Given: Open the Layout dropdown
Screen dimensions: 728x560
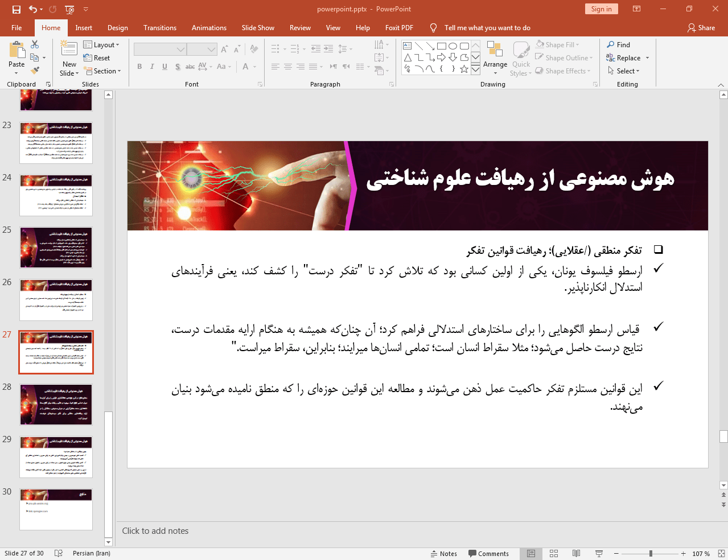Looking at the screenshot, I should 101,45.
